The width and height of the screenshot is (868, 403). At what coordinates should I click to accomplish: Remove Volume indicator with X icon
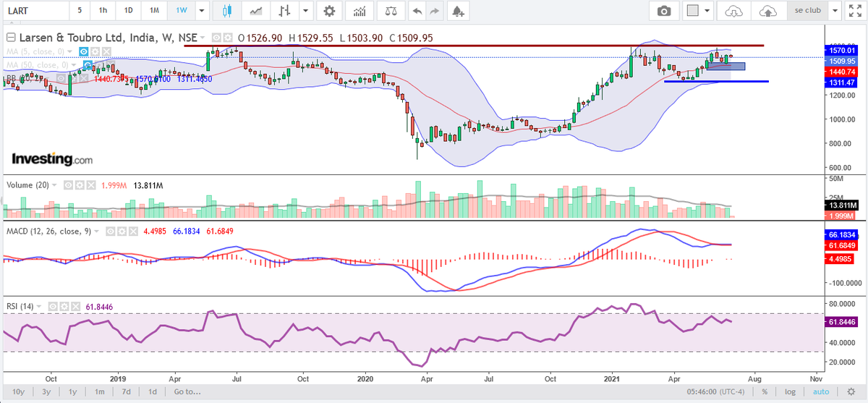pos(91,185)
